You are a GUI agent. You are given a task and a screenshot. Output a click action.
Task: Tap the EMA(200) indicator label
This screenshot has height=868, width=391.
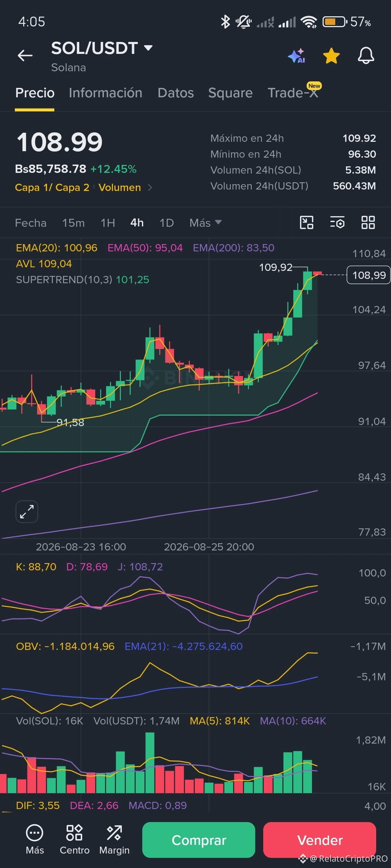tap(234, 248)
